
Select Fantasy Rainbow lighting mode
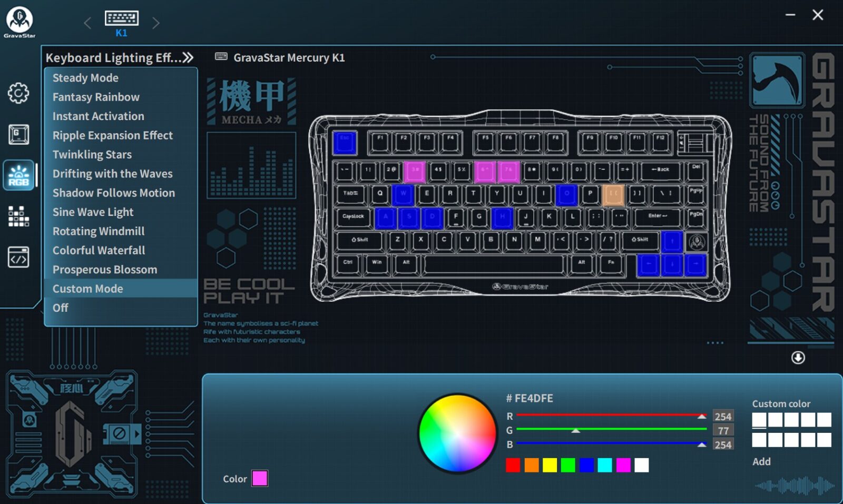[x=96, y=97]
